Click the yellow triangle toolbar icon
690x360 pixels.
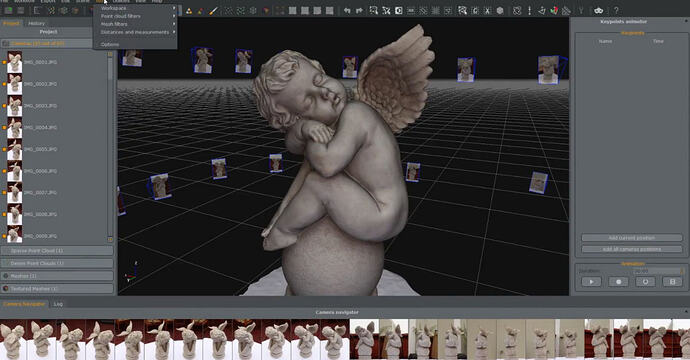(x=189, y=11)
